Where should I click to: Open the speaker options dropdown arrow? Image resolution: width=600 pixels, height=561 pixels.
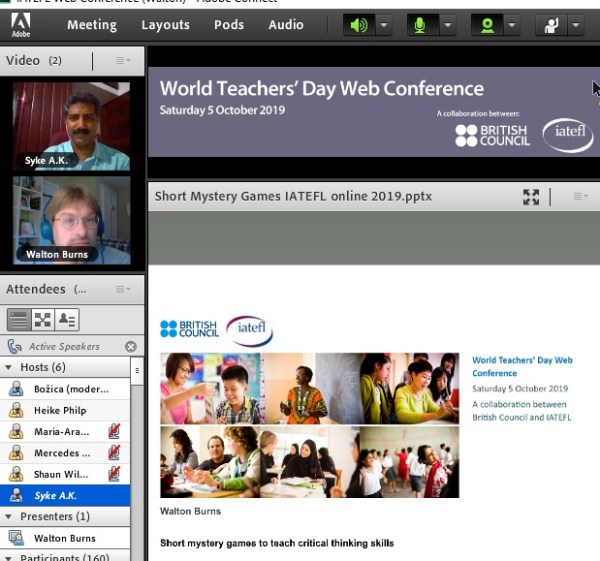coord(384,25)
